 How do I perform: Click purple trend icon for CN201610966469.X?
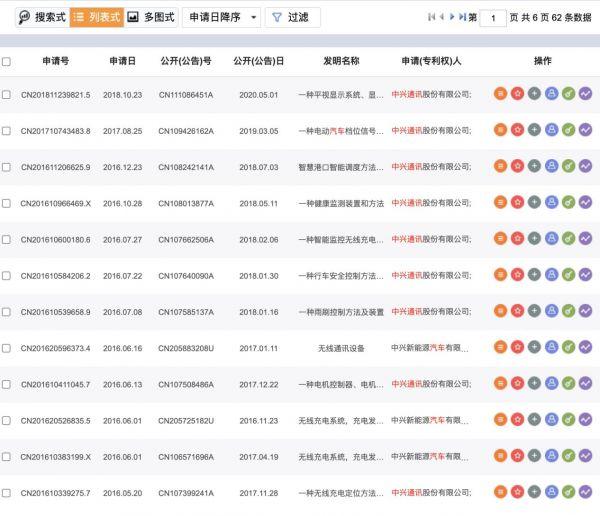pyautogui.click(x=585, y=202)
